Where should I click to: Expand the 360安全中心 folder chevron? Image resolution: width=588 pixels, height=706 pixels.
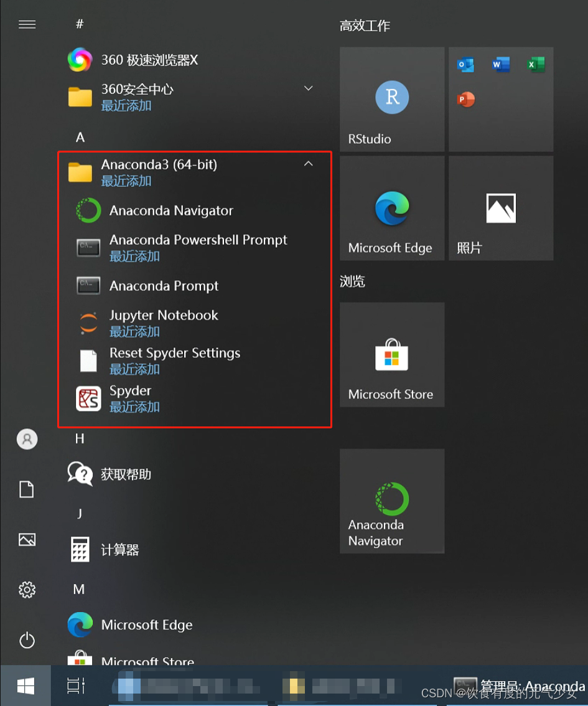coord(308,88)
